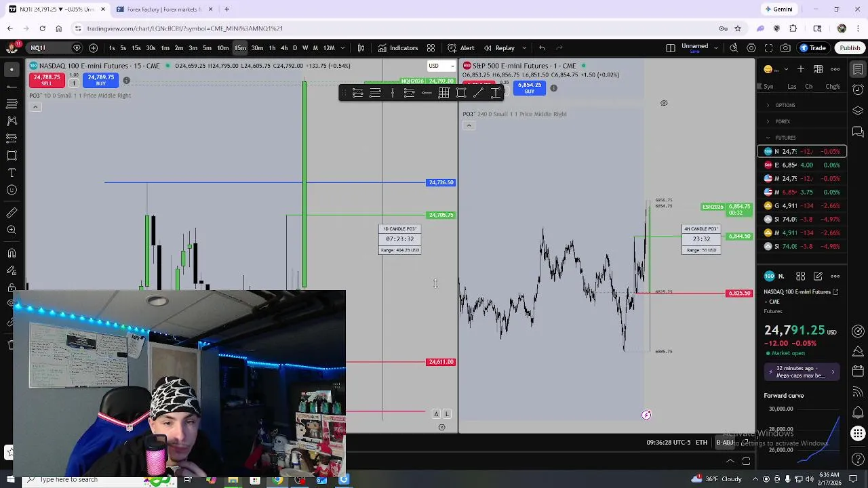Image resolution: width=868 pixels, height=488 pixels.
Task: Open the Mega-caps news flash item
Action: (x=802, y=371)
